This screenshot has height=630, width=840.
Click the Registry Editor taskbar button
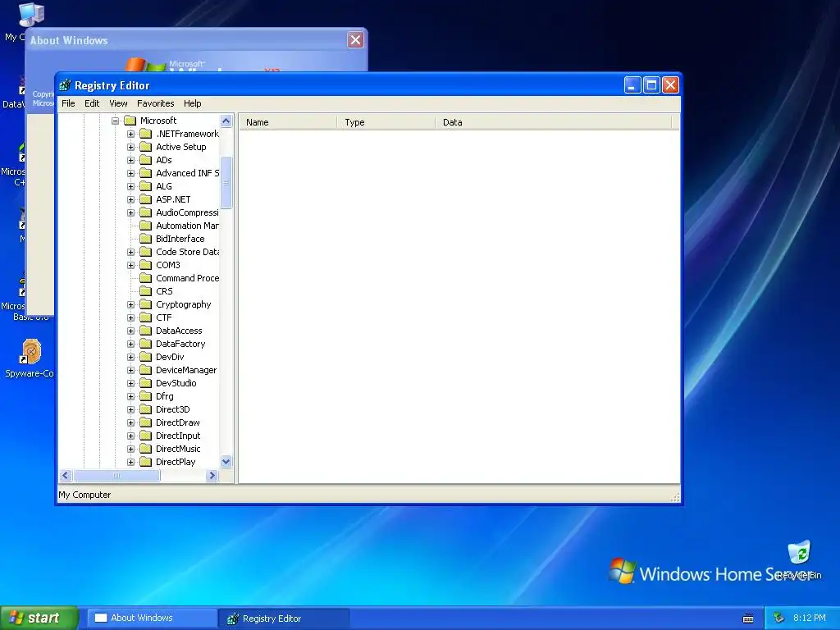tap(284, 619)
